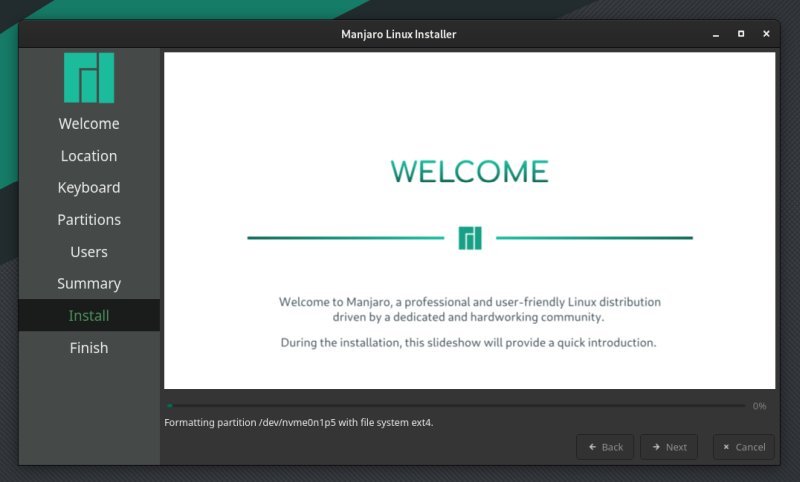The width and height of the screenshot is (800, 482).
Task: Click the WELCOME heading in the slideshow
Action: (x=470, y=171)
